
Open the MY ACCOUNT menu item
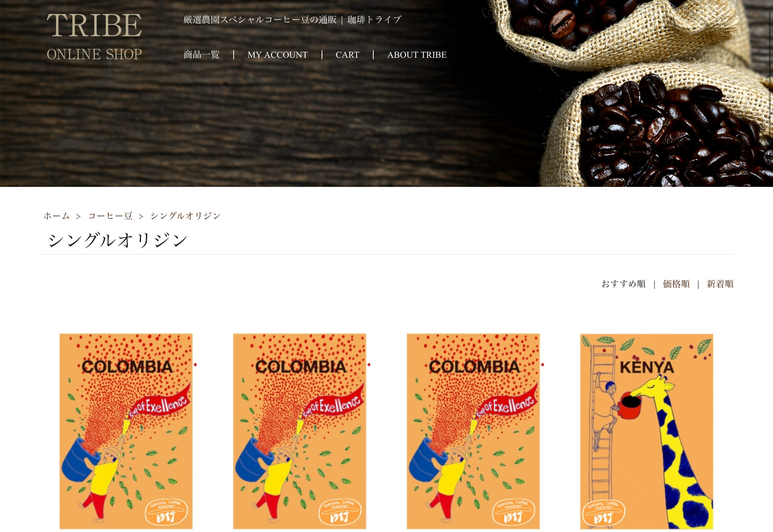[277, 55]
